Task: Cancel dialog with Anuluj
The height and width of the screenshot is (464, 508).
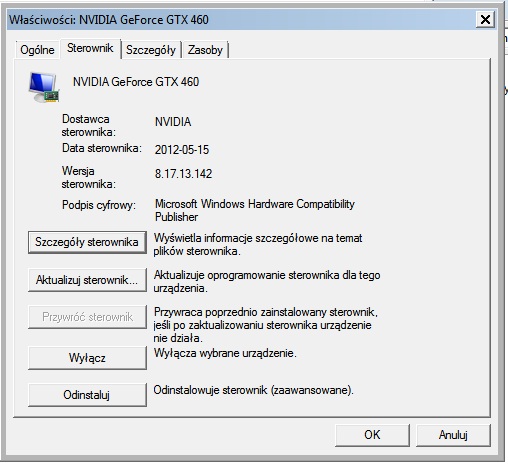Action: click(x=453, y=435)
